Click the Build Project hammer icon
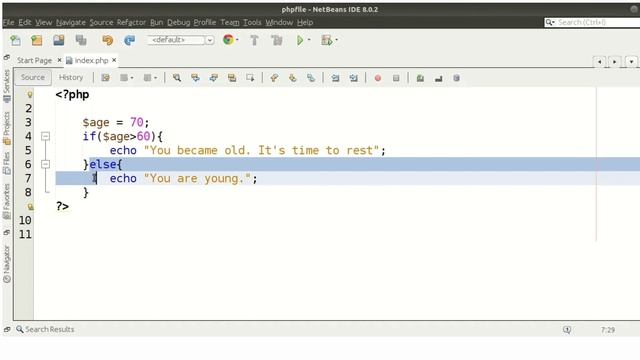 click(254, 40)
